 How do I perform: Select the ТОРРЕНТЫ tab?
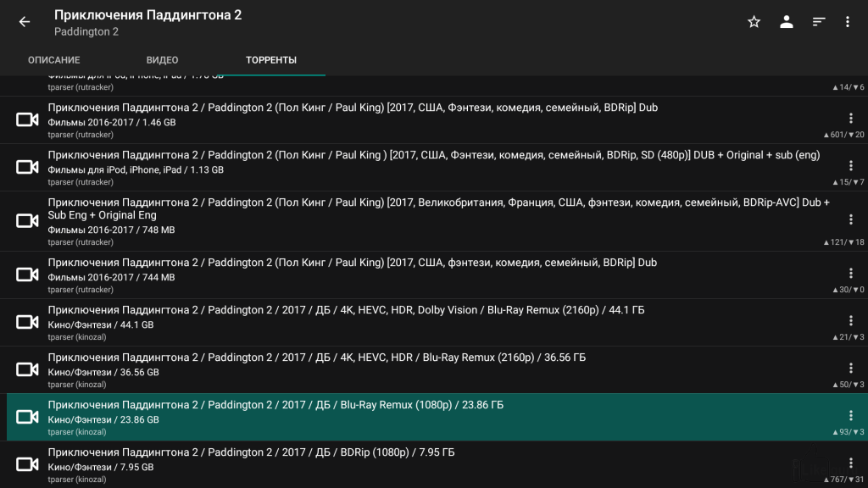click(271, 60)
